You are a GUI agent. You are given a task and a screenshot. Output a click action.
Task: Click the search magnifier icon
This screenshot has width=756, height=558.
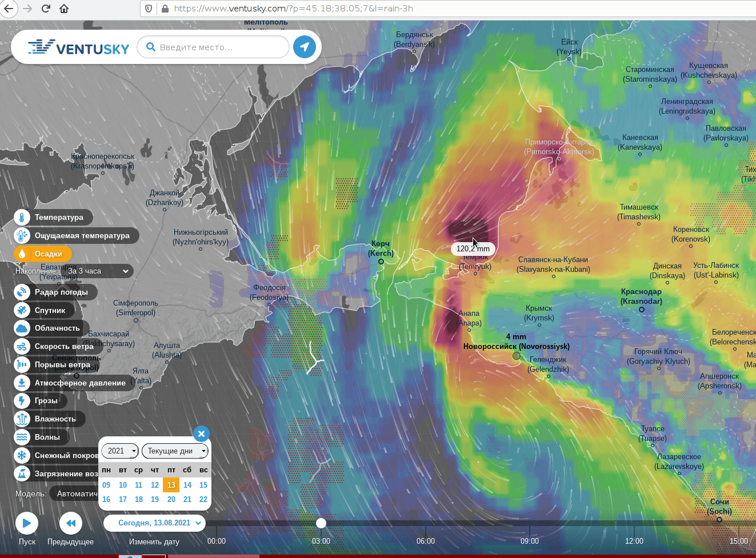151,47
